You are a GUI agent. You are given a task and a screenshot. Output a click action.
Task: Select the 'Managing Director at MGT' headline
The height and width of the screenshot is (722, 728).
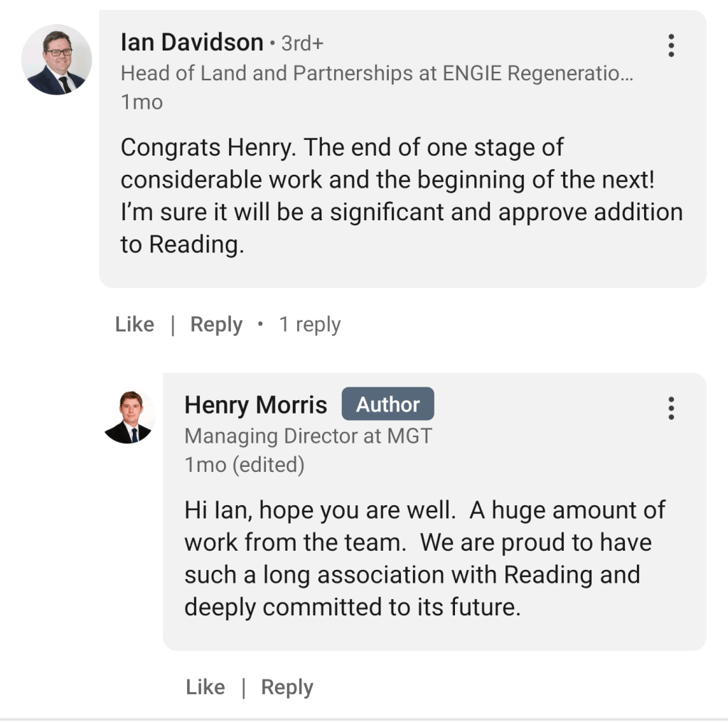(x=308, y=436)
